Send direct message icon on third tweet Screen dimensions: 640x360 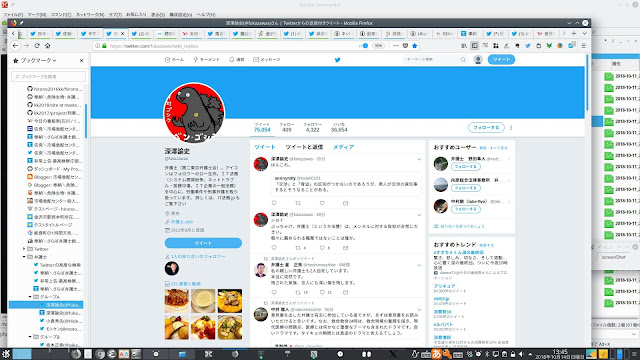(x=346, y=292)
